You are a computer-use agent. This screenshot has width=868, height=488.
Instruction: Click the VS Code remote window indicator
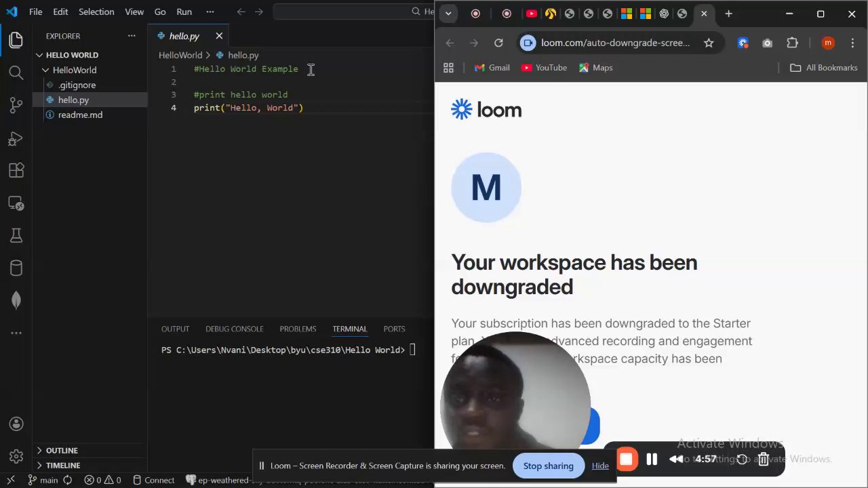tap(10, 480)
